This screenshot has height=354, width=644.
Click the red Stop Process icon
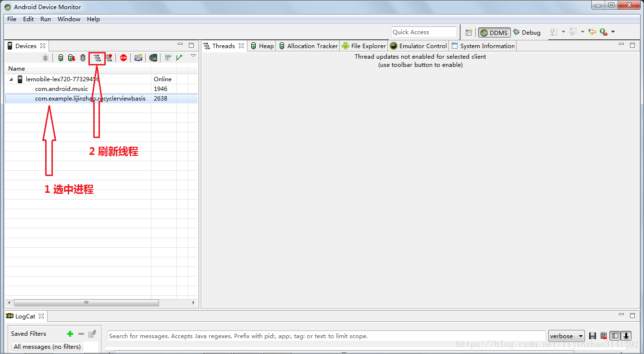[x=124, y=58]
